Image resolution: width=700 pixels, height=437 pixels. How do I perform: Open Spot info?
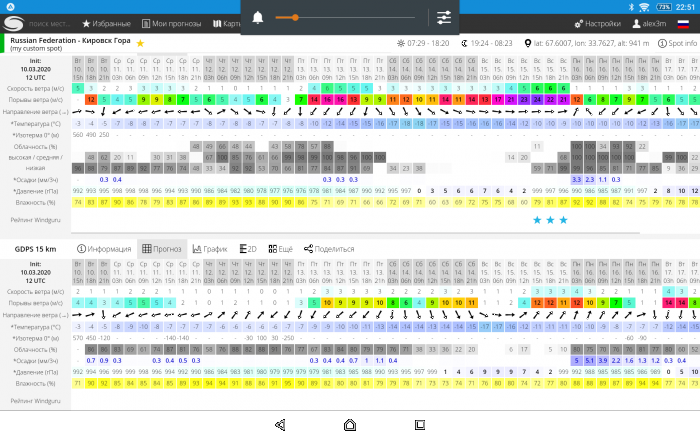(x=677, y=43)
